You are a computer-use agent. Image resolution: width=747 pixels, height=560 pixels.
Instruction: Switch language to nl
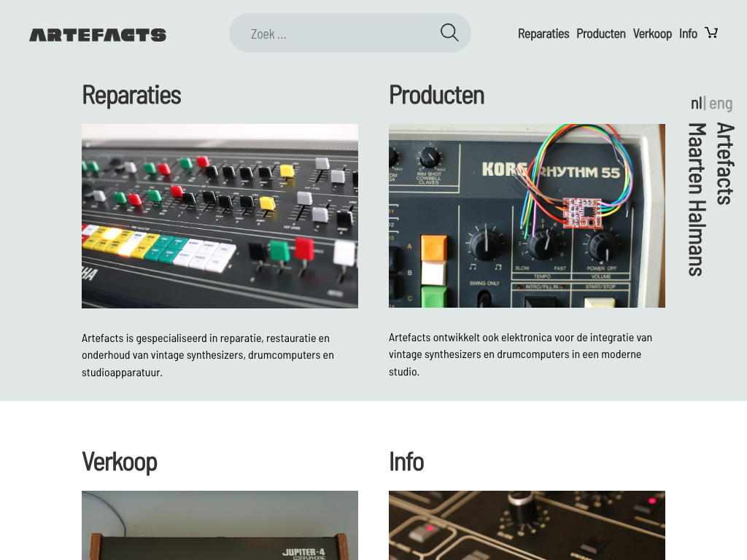[696, 104]
